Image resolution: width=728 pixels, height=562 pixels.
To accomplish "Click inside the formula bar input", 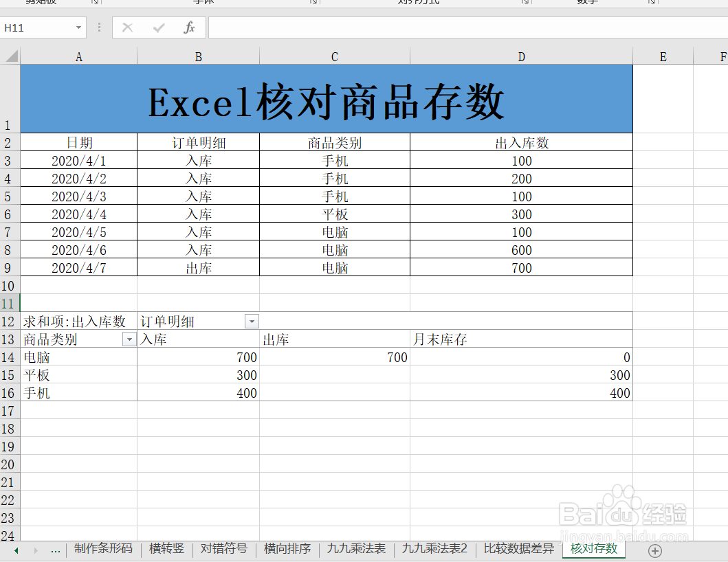I will click(x=468, y=28).
